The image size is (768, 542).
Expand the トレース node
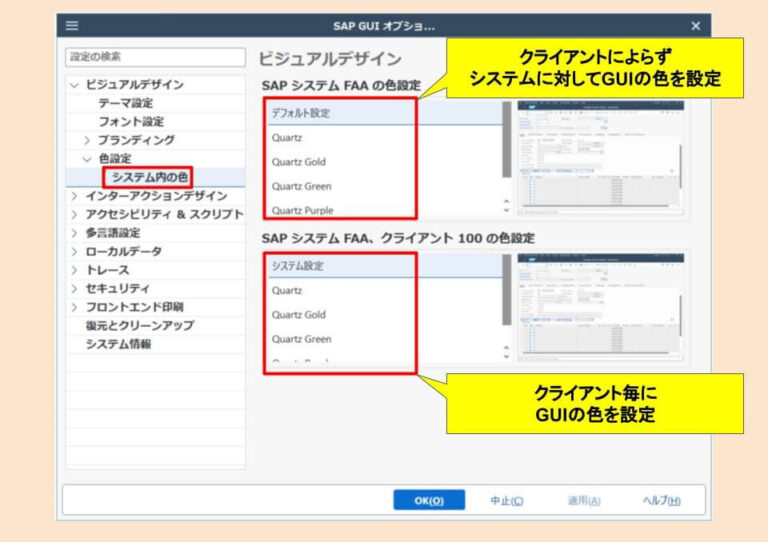[74, 270]
